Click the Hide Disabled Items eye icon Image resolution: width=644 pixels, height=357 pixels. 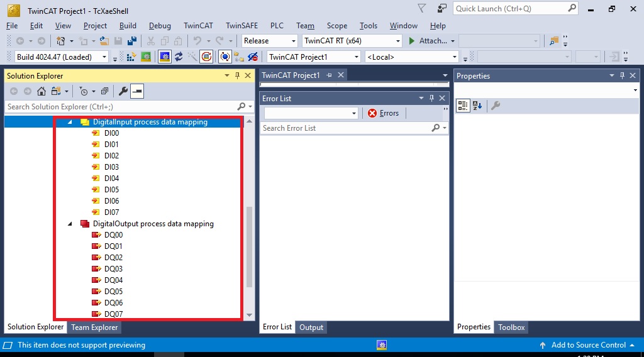pyautogui.click(x=253, y=57)
